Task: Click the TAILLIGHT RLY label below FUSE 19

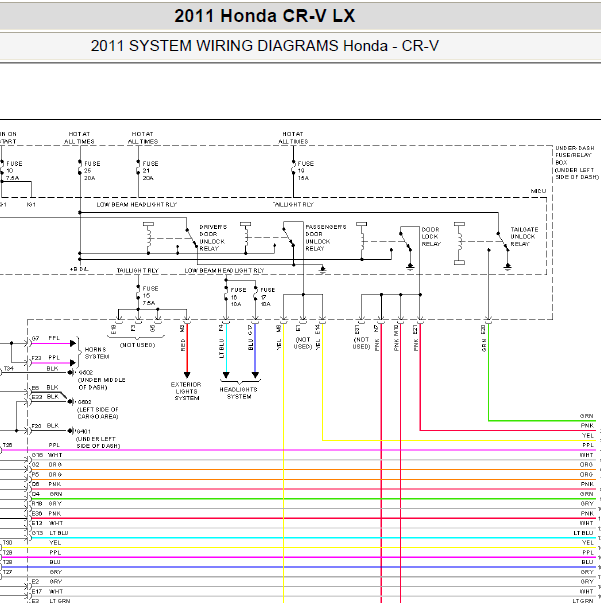Action: 293,205
